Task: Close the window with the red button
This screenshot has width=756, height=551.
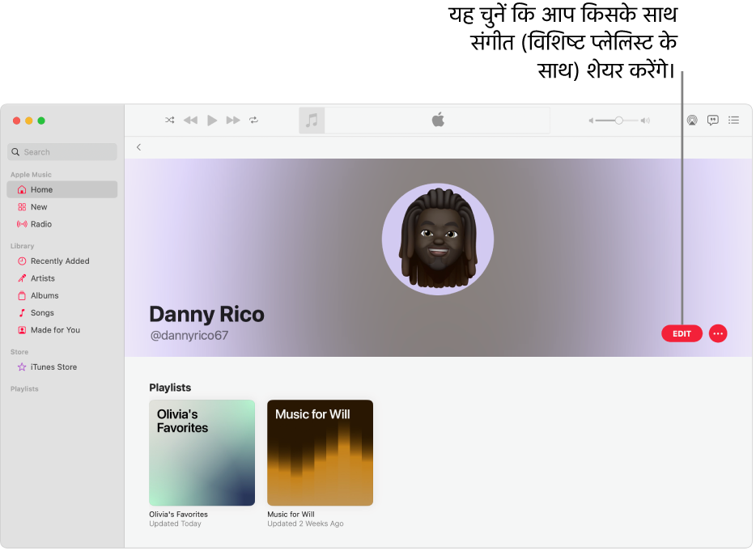Action: click(x=16, y=121)
